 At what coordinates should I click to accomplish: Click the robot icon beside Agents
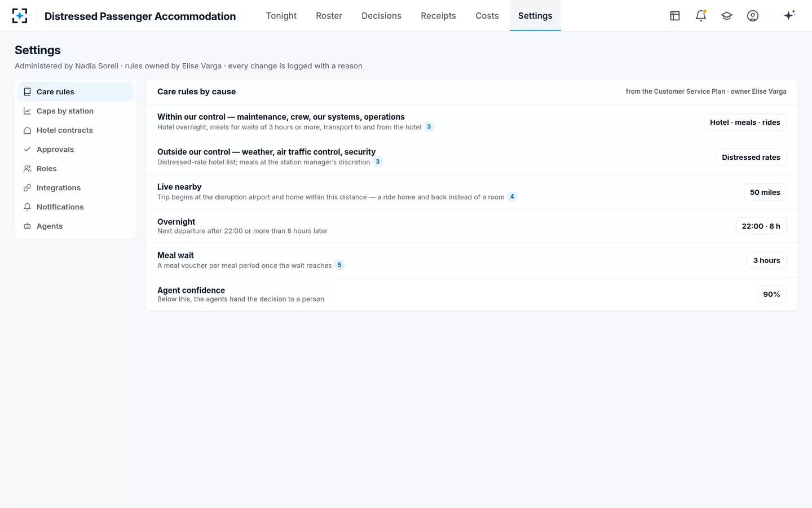(x=27, y=226)
